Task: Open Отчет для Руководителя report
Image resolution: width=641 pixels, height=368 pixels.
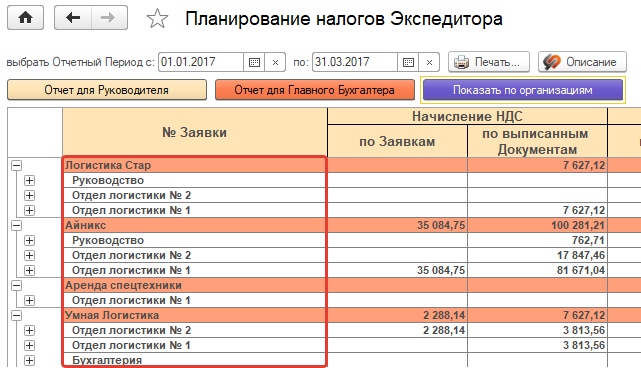Action: 107,90
